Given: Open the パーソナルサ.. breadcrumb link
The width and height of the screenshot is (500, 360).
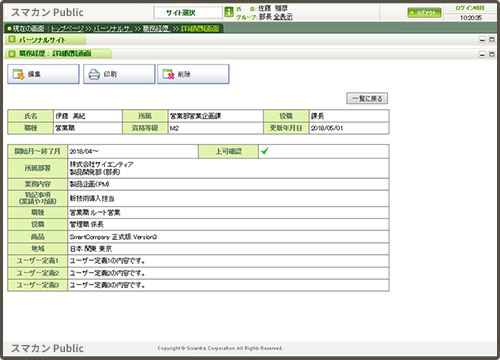Looking at the screenshot, I should (113, 29).
